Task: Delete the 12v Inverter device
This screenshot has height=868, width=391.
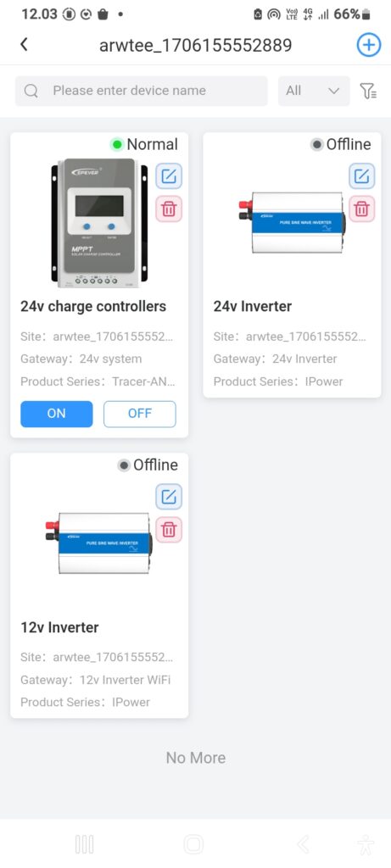Action: point(169,530)
